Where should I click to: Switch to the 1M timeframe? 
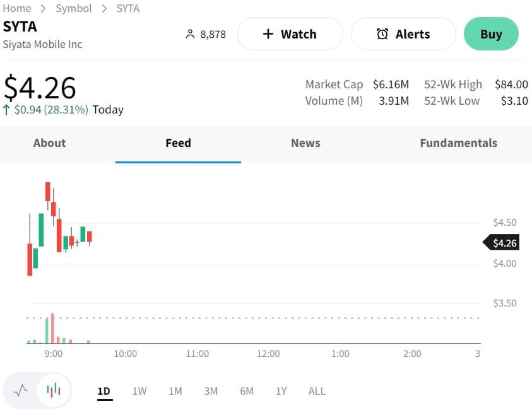click(175, 390)
